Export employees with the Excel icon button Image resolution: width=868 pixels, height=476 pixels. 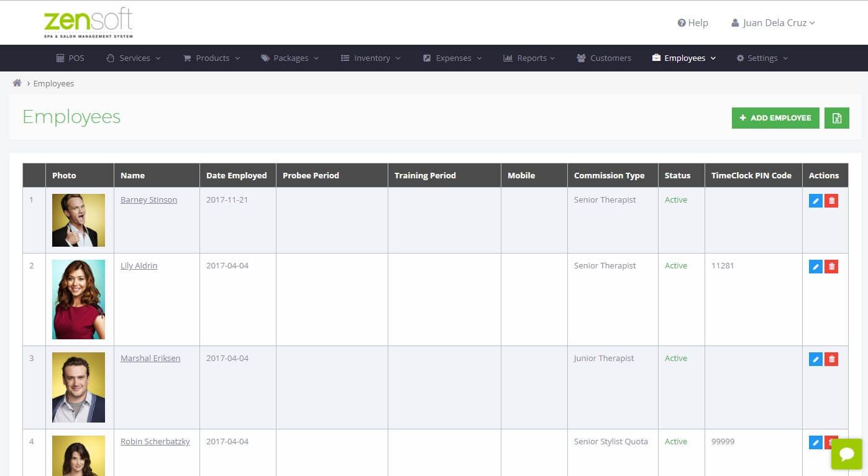837,118
